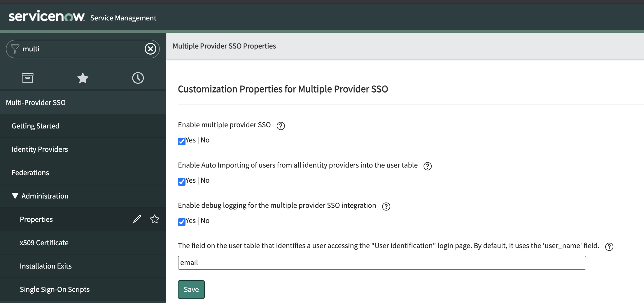Add Properties to favorites via star icon
The width and height of the screenshot is (644, 303).
[154, 219]
